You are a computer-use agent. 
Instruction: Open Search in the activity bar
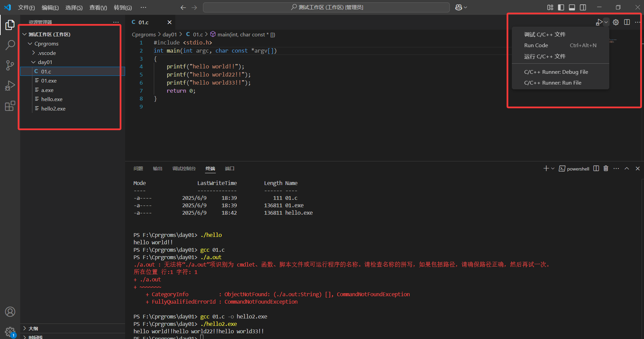coord(10,45)
